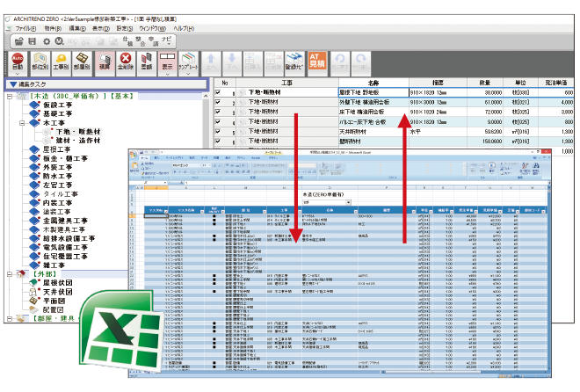Click the 元に戻す undo icon
Screen dimensions: 580x392
[339, 62]
